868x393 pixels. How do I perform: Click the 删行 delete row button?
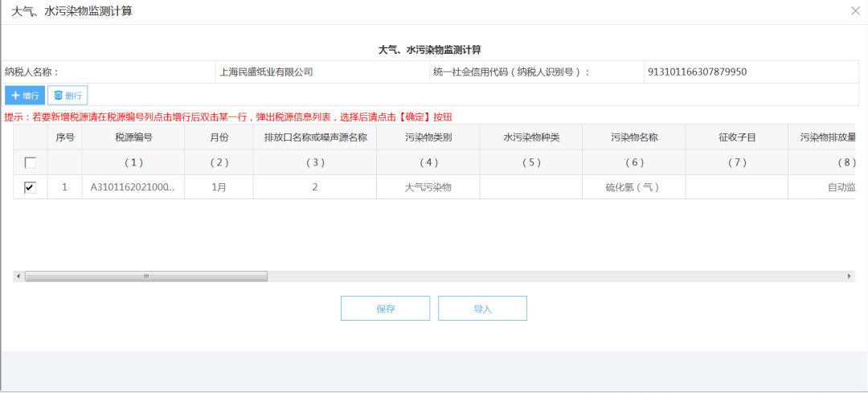coord(68,95)
